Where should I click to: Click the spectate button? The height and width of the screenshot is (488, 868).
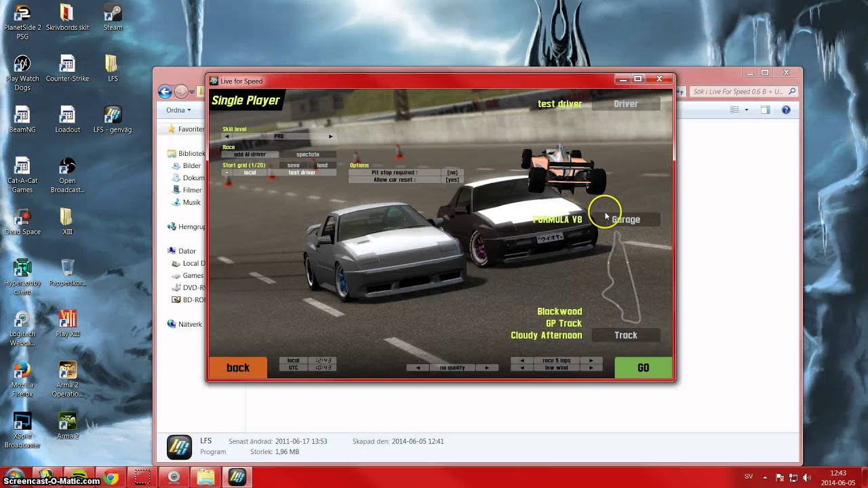308,155
